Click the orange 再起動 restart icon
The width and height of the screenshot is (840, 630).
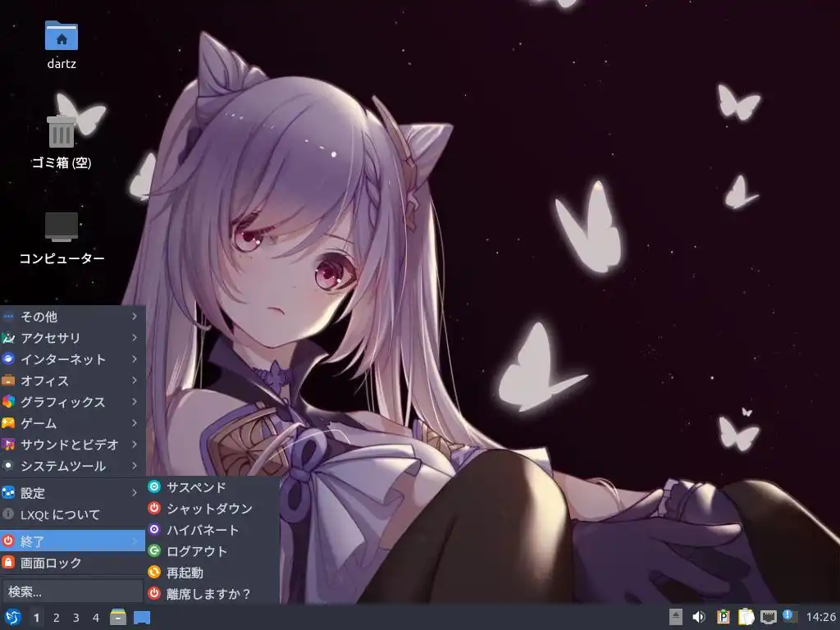click(x=154, y=572)
